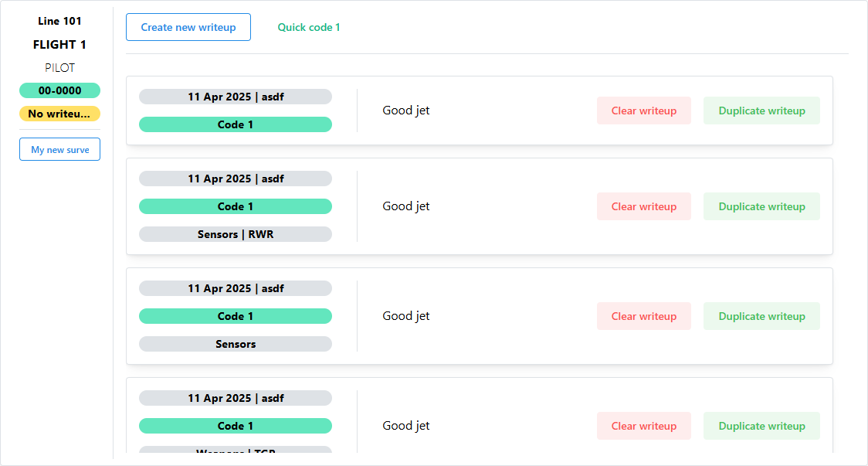The height and width of the screenshot is (466, 868).
Task: Click the Code 1 badge on the top writeup
Action: [236, 124]
